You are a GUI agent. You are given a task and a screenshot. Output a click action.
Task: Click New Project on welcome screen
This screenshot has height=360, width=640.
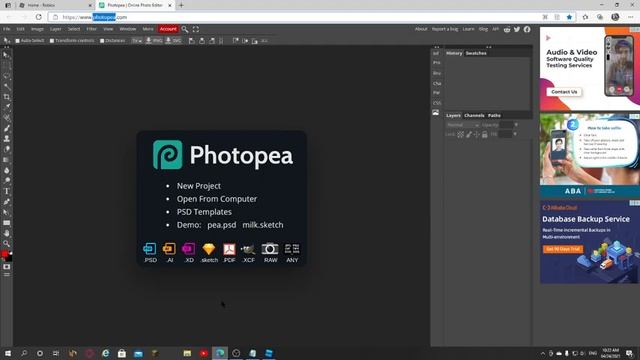click(199, 186)
